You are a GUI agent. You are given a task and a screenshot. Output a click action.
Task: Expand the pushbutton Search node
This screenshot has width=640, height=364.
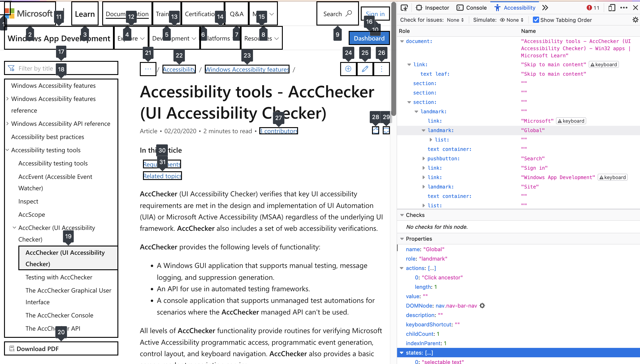click(423, 158)
